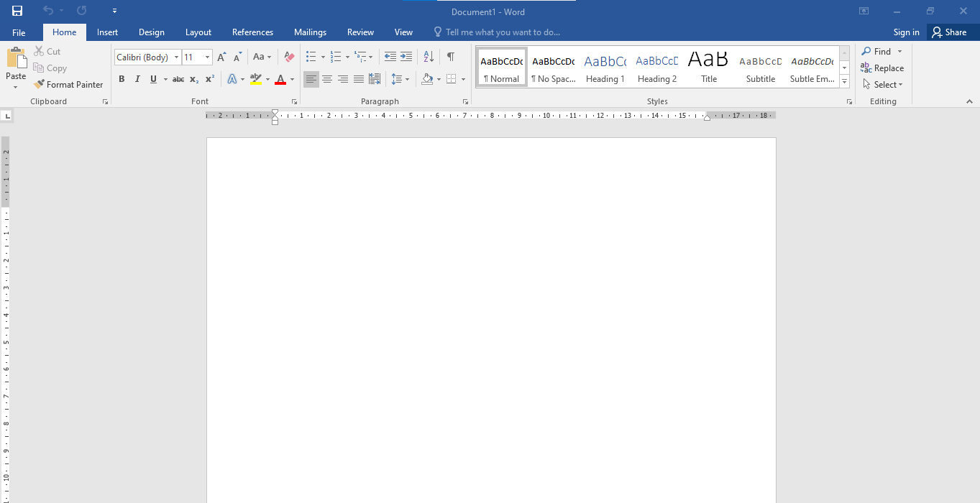Screen dimensions: 980x503
Task: Decrease paragraph indent
Action: pos(390,57)
